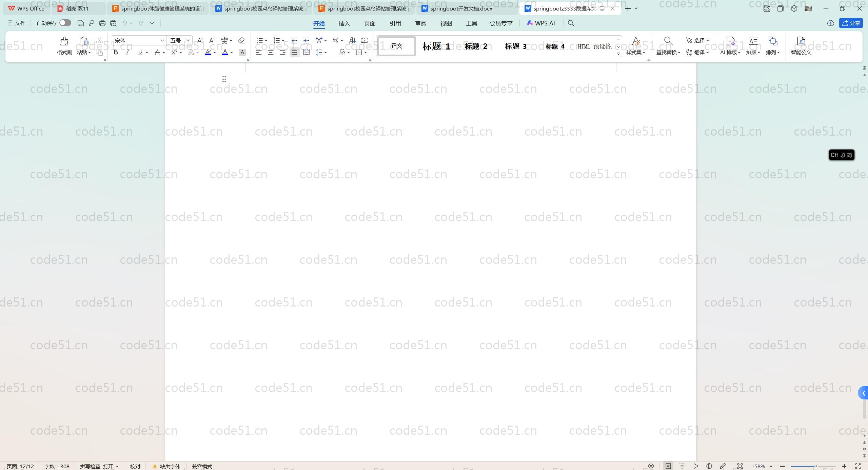
Task: Click the Format Painter icon
Action: [x=64, y=42]
